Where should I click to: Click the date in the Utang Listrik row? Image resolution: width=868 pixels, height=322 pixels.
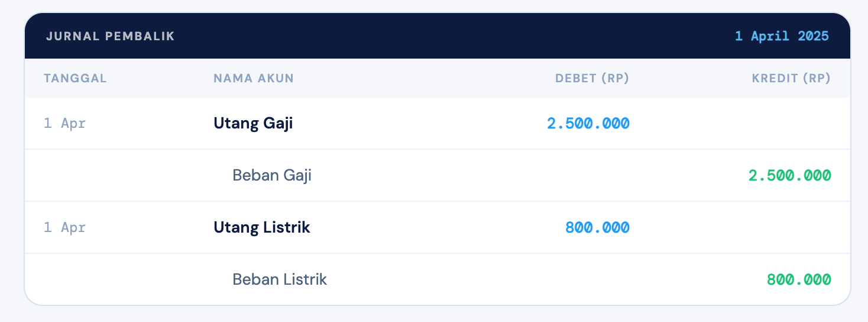64,227
